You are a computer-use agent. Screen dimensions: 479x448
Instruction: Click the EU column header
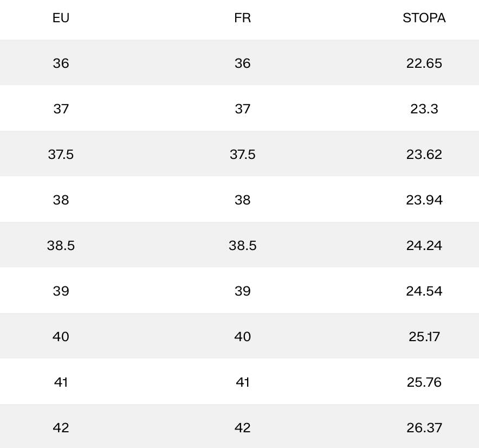click(61, 18)
